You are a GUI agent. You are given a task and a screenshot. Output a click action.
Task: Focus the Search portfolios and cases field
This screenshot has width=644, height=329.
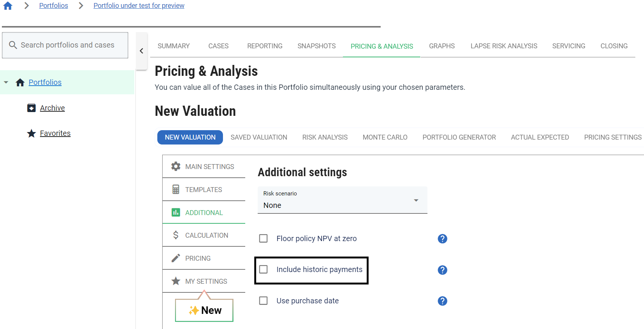(67, 45)
